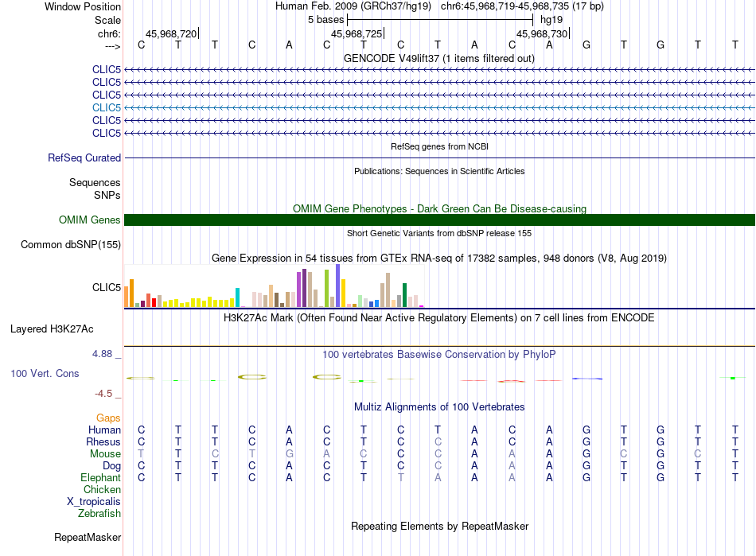Open the RefSeq Curated track label

(84, 157)
